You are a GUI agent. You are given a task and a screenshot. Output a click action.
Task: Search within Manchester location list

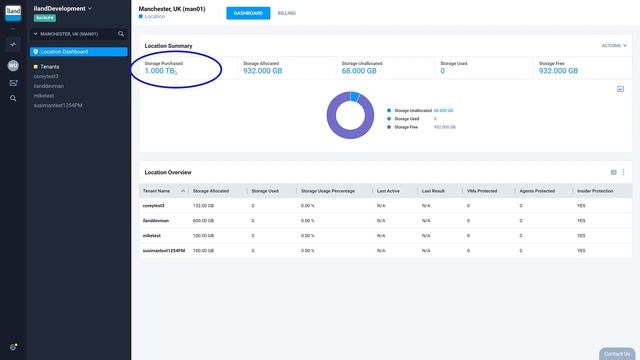[x=121, y=34]
